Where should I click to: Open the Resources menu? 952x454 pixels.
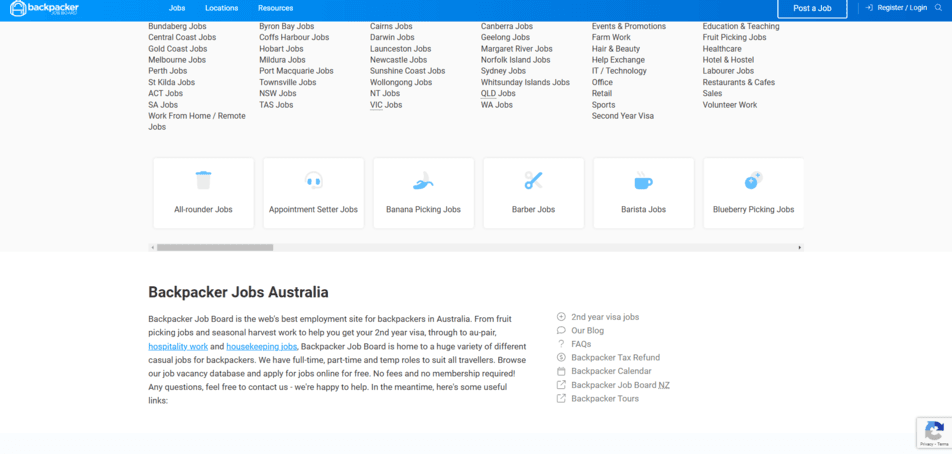pos(276,8)
